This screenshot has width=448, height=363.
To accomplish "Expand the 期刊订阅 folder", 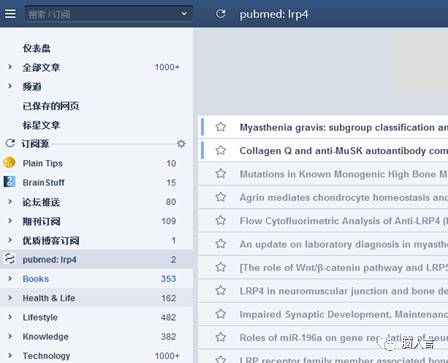I will click(x=10, y=221).
